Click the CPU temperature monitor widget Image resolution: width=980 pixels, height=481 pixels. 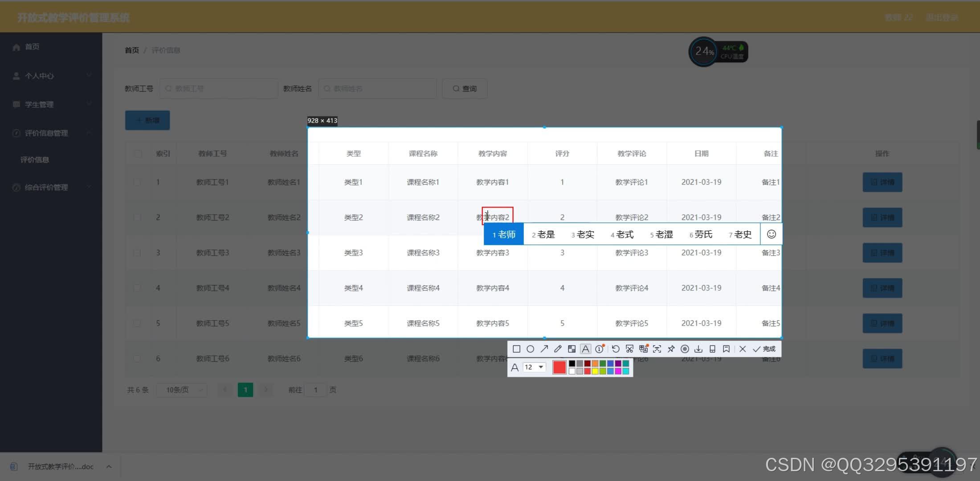(x=718, y=52)
